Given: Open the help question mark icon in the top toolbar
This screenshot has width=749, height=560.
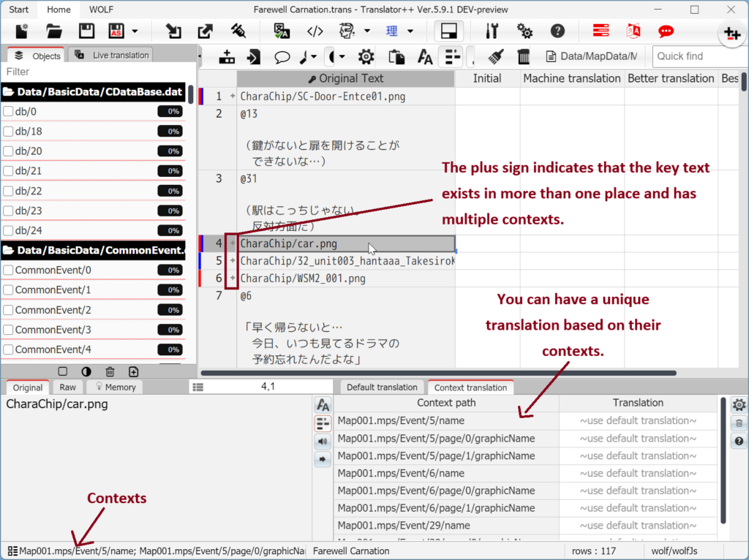Looking at the screenshot, I should coord(557,31).
